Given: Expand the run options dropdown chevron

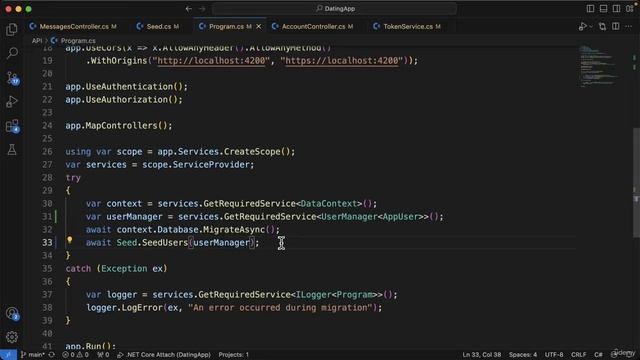Looking at the screenshot, I should pyautogui.click(x=591, y=27).
